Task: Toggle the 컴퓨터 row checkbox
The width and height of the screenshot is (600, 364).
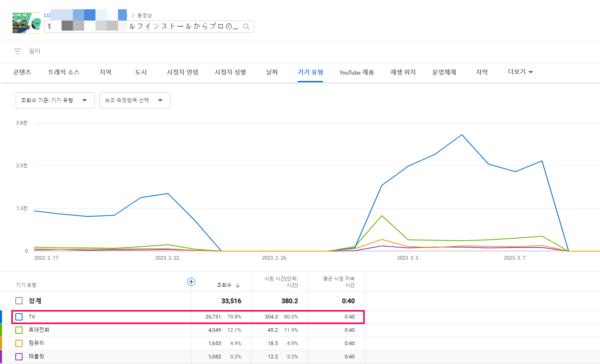Action: 19,343
